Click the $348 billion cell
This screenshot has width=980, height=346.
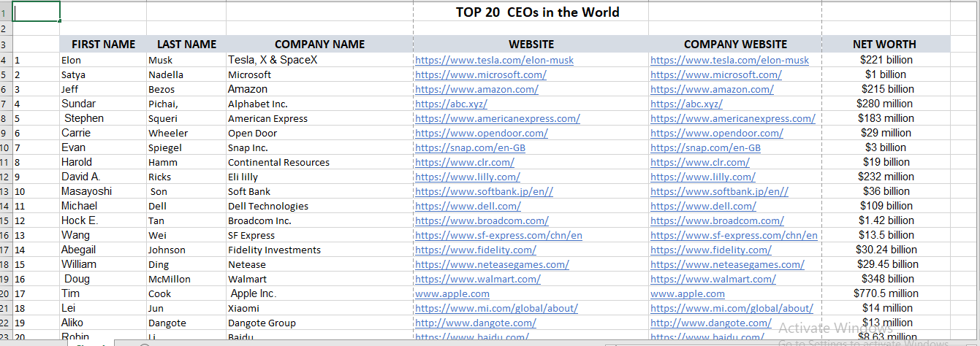click(x=886, y=279)
